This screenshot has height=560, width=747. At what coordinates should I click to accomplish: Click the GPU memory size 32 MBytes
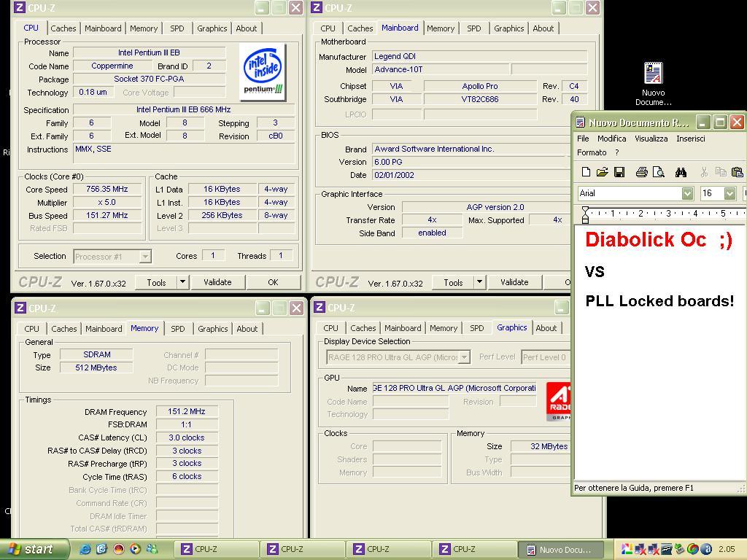pos(541,446)
